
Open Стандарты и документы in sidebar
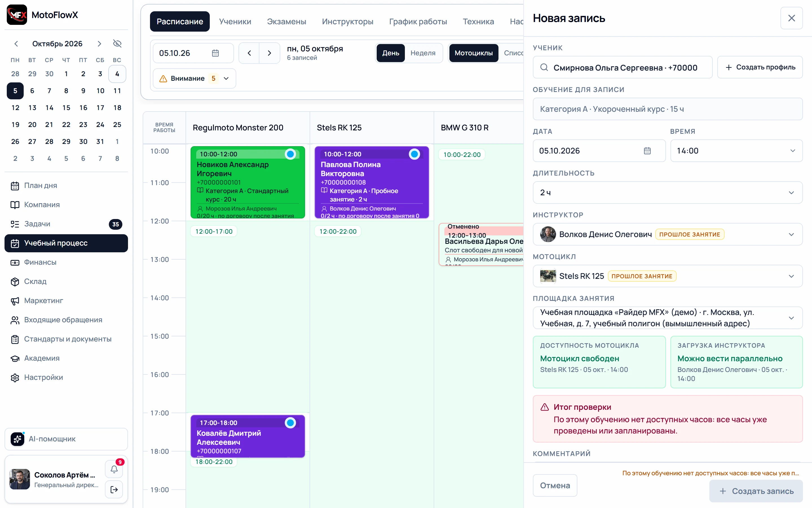[66, 339]
